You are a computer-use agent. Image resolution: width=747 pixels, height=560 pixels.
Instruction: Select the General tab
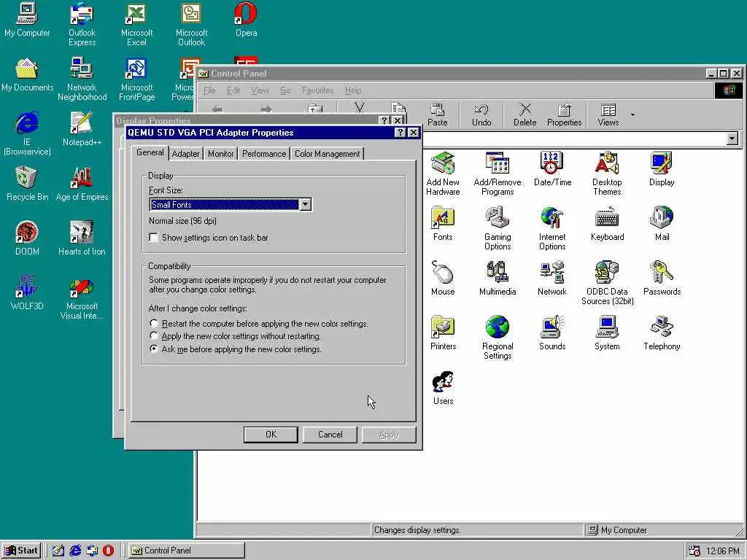pyautogui.click(x=150, y=152)
